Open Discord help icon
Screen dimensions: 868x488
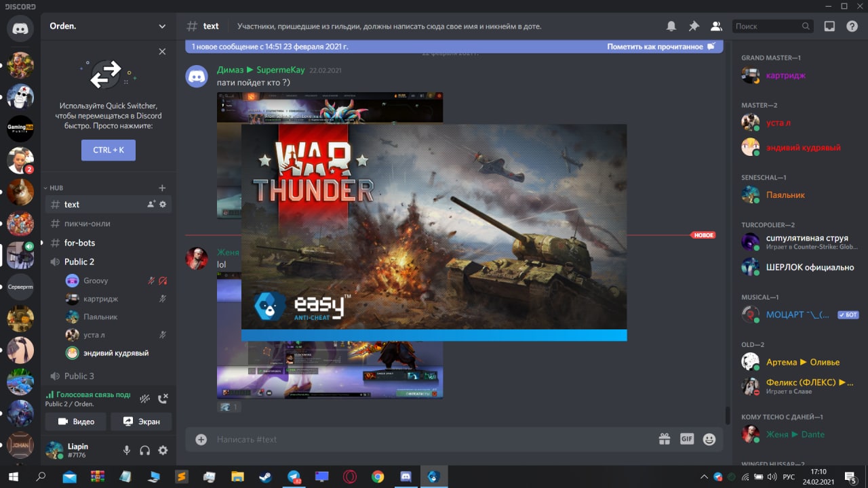(852, 26)
